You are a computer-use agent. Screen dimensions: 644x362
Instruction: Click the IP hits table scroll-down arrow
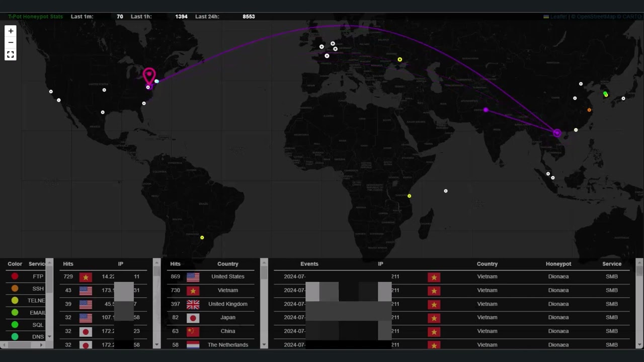[x=156, y=345]
